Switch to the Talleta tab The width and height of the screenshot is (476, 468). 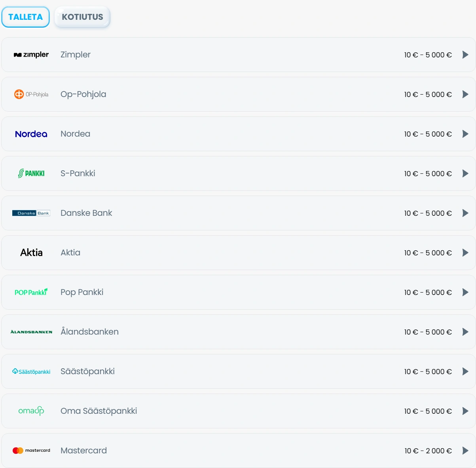(x=25, y=17)
